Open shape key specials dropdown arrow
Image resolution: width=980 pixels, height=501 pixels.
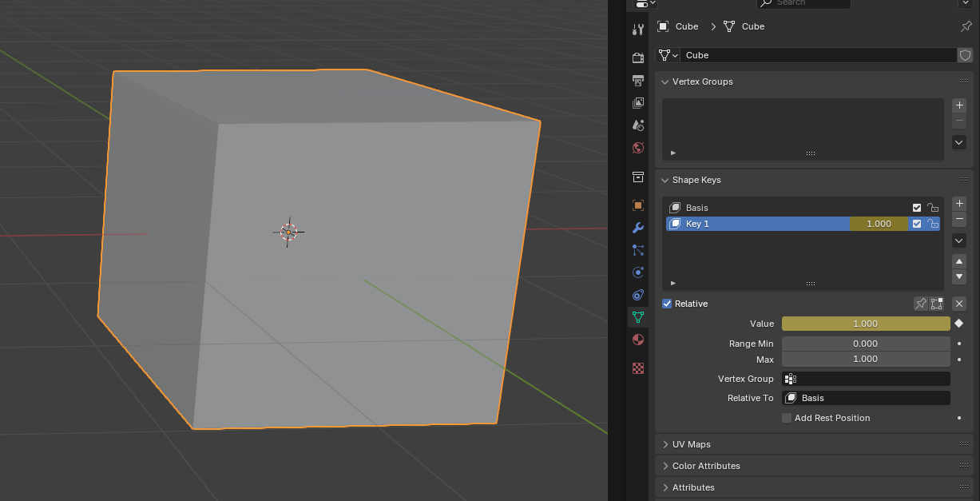pyautogui.click(x=959, y=241)
